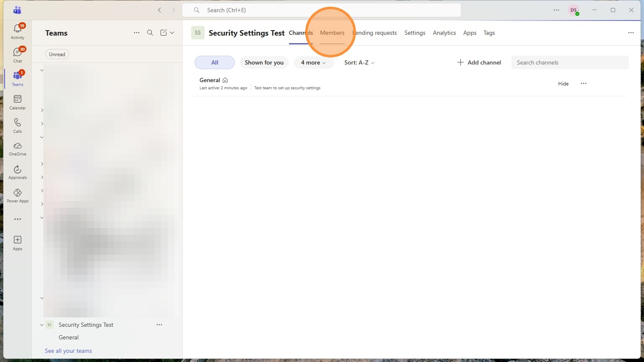Click the plus icon of Add channel
Screen dimensions: 644x362
(x=460, y=62)
